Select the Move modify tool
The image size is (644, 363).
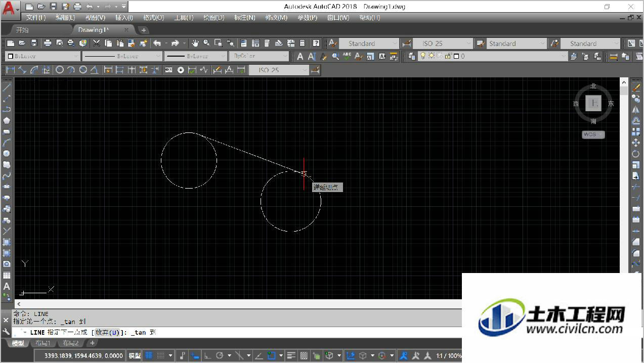[636, 143]
